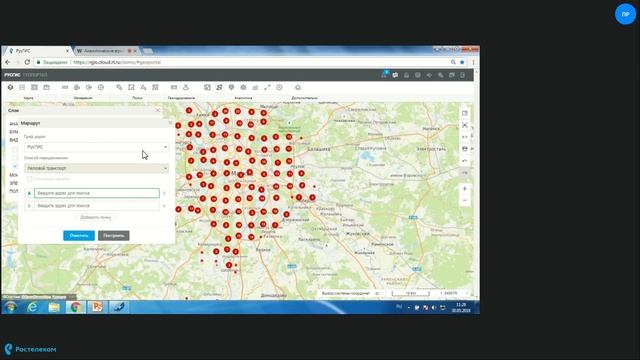This screenshot has height=360, width=640.
Task: Click the print icon on map sidebar
Action: tap(464, 149)
